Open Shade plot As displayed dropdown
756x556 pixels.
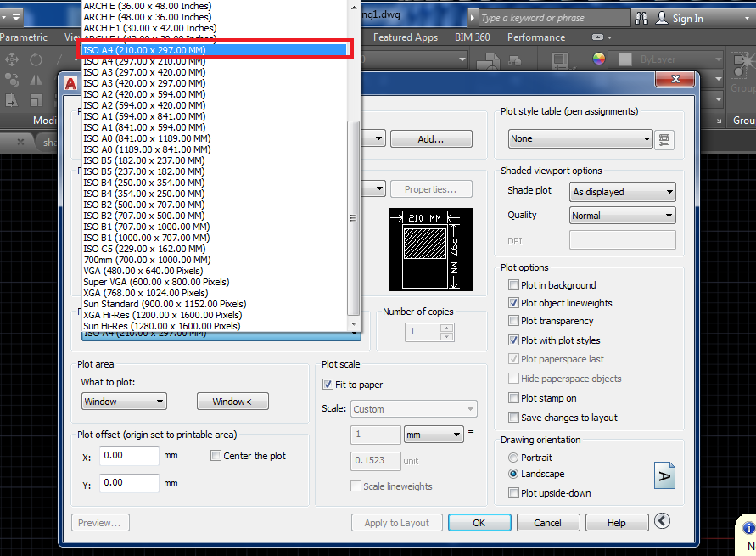coord(623,192)
